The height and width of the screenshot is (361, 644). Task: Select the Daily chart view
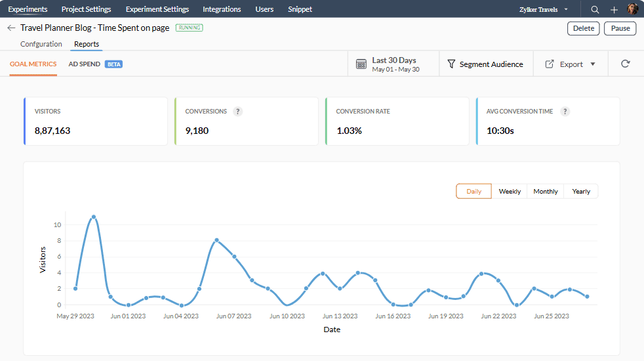click(x=473, y=191)
